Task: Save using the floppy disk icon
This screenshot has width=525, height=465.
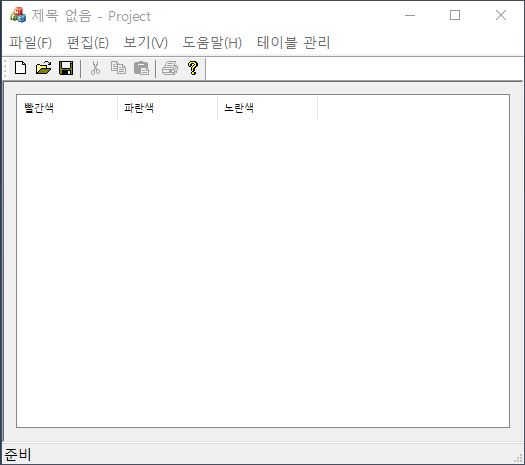Action: [66, 68]
